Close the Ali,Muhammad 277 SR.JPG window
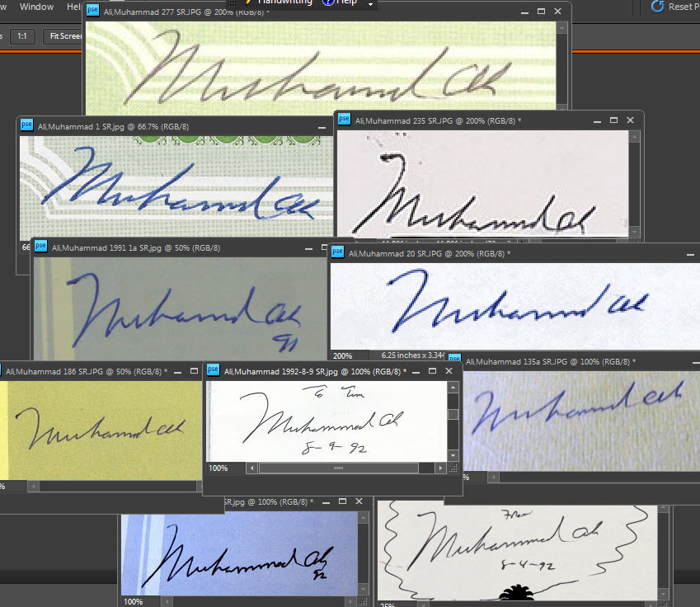 point(557,12)
